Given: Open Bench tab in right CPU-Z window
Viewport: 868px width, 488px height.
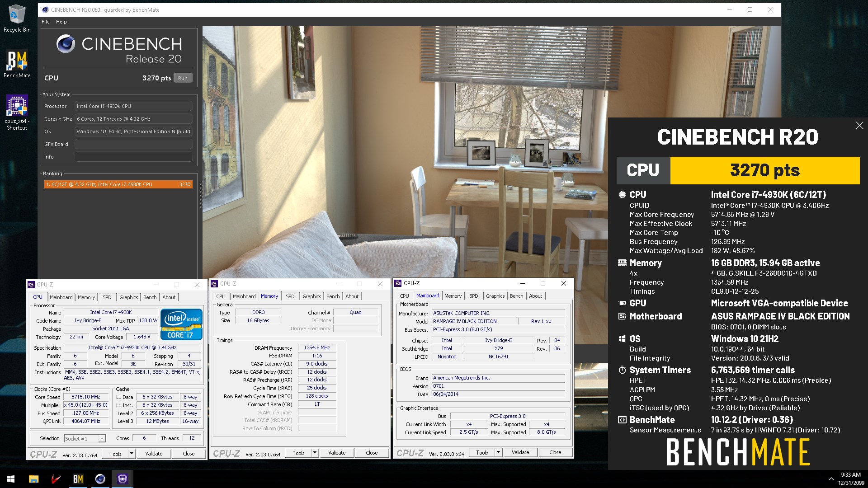Looking at the screenshot, I should (x=517, y=296).
